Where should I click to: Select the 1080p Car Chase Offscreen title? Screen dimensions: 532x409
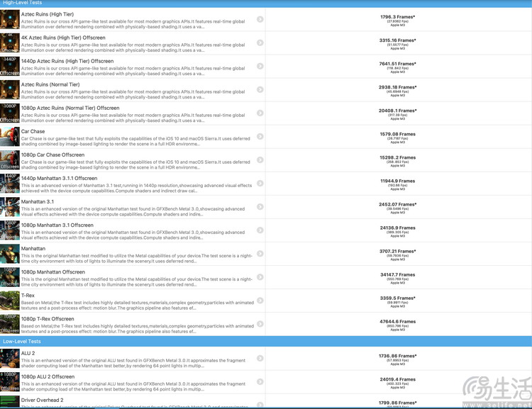52,155
